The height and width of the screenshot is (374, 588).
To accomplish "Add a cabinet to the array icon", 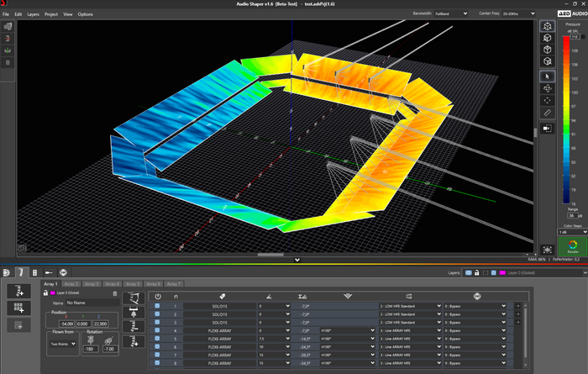I will [134, 341].
